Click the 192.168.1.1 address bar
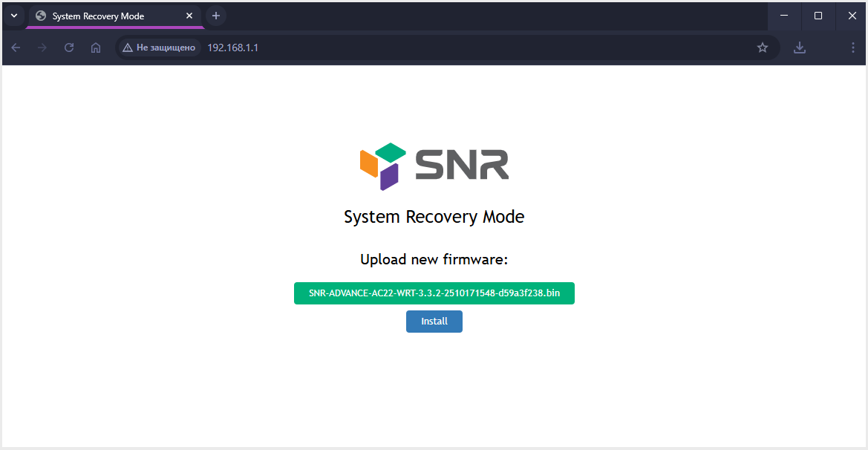Viewport: 868px width, 450px height. click(x=446, y=48)
